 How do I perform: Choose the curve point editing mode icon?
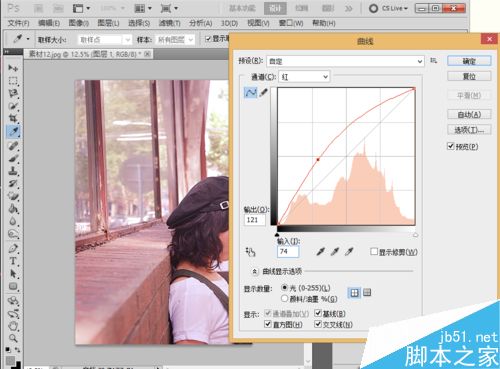pos(251,93)
